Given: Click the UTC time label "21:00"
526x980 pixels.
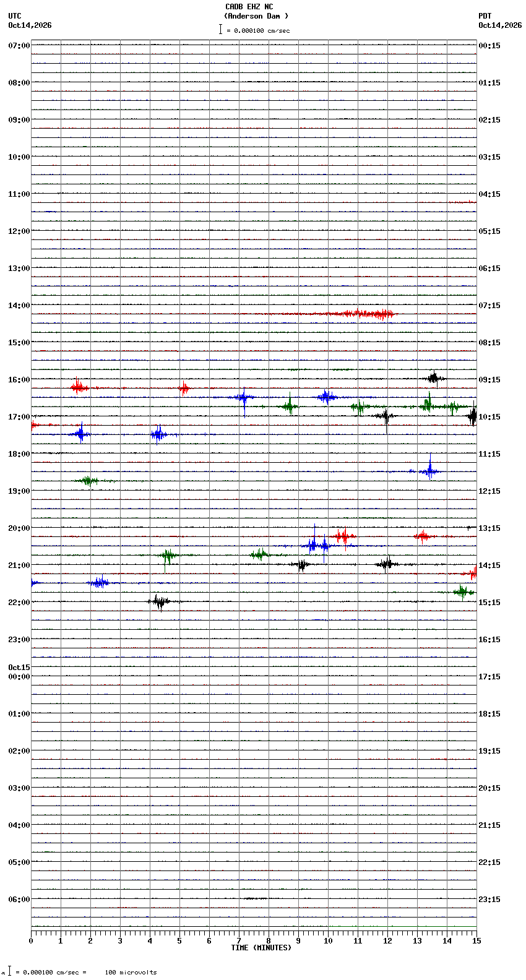Looking at the screenshot, I should tap(19, 565).
